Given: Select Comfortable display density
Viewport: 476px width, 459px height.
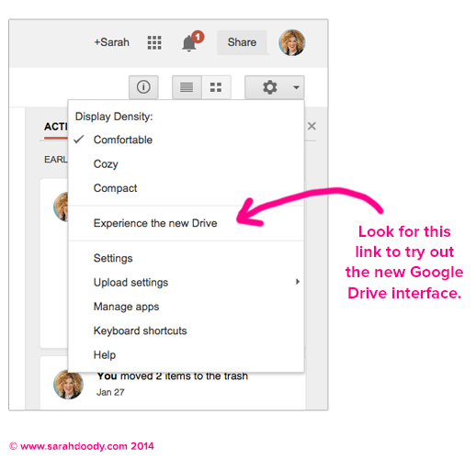Looking at the screenshot, I should (x=187, y=140).
